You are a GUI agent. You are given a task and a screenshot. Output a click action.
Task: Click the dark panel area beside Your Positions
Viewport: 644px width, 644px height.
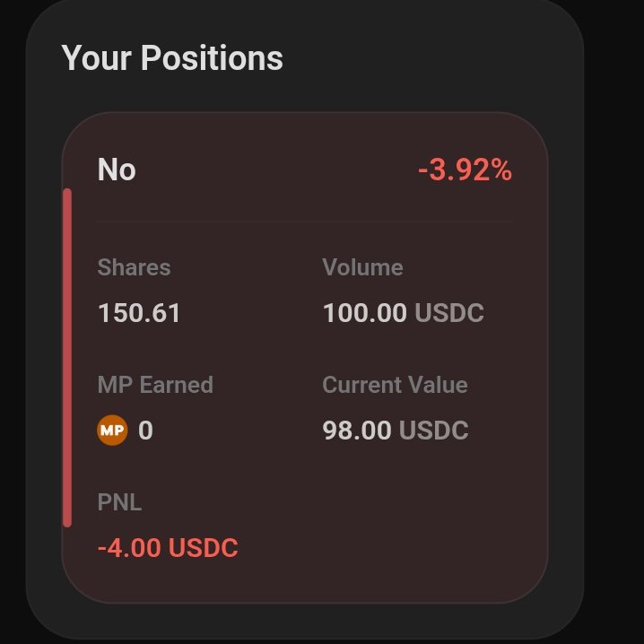point(431,58)
